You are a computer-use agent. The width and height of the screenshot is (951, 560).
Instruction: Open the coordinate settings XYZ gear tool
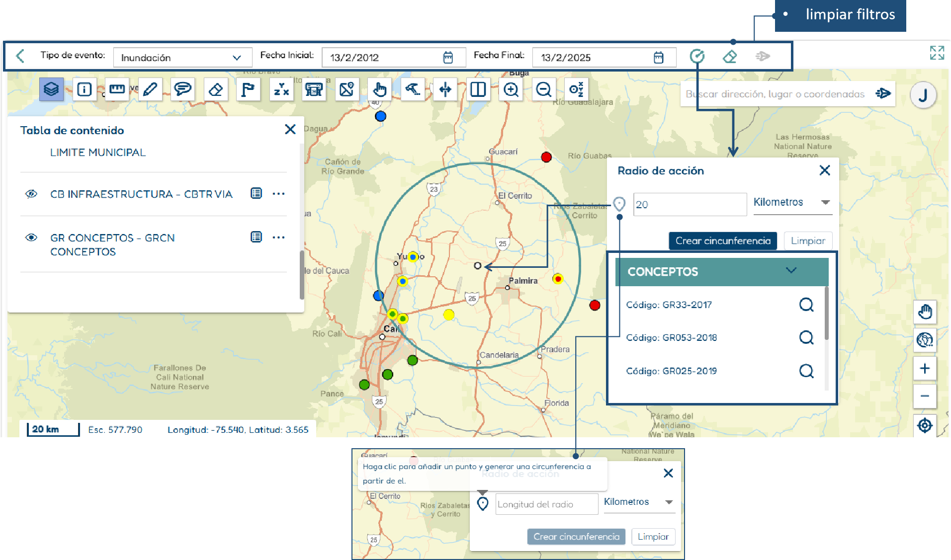[576, 89]
